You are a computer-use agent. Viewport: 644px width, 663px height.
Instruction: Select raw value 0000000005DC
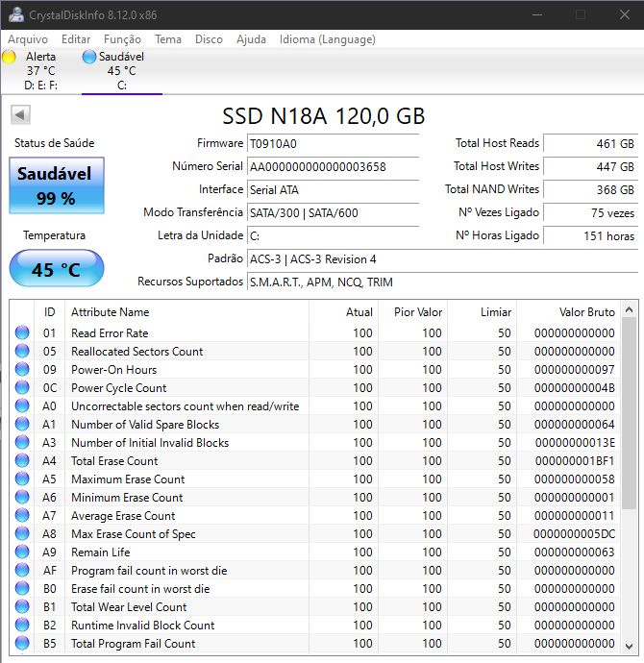pos(574,534)
